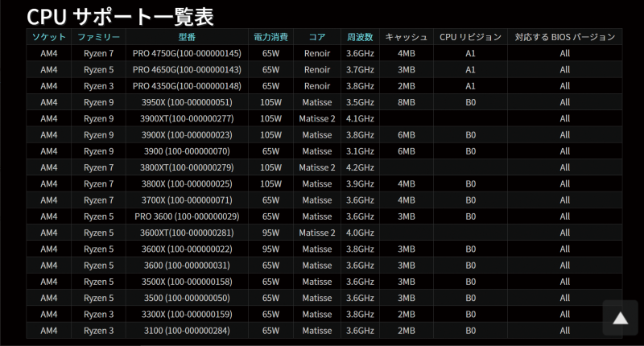Select the PRO 4650G(100-000000143) cell
The height and width of the screenshot is (346, 644).
click(x=187, y=70)
